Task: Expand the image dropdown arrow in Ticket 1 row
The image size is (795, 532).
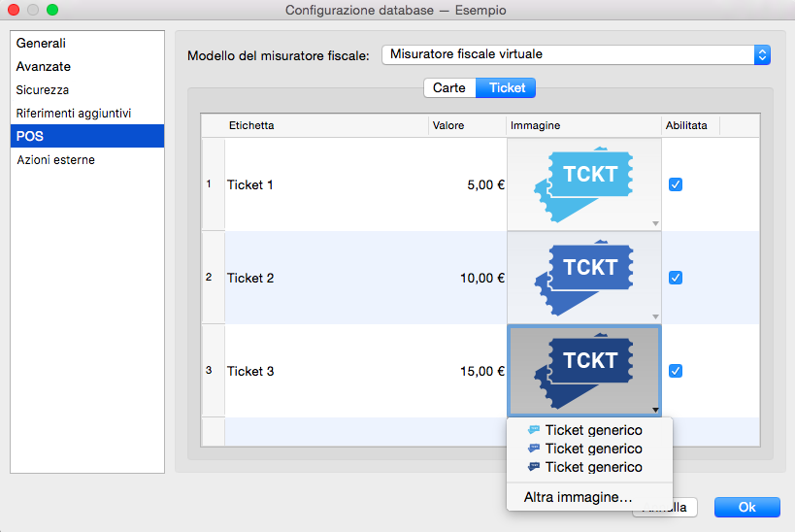Action: pos(655,223)
